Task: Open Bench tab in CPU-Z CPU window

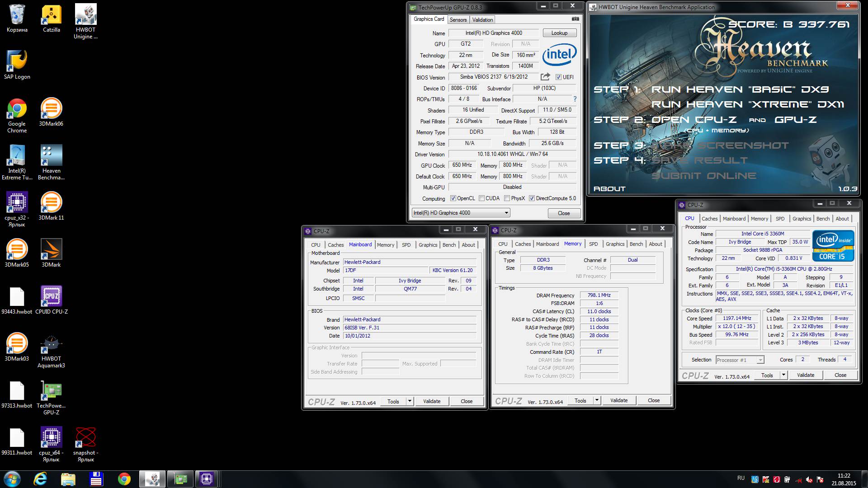Action: coord(823,219)
